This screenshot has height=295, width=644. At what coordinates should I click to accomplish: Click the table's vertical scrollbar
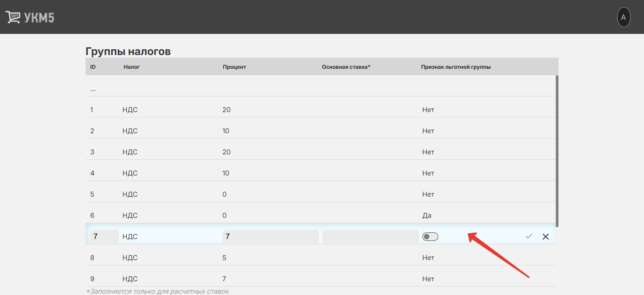[x=557, y=151]
